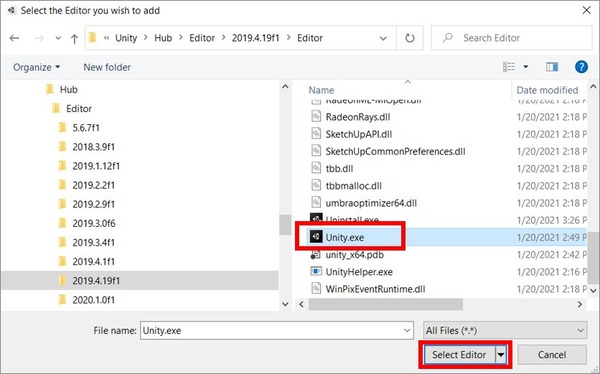
Task: Open the All Files (*.*) filter dropdown
Action: (505, 330)
